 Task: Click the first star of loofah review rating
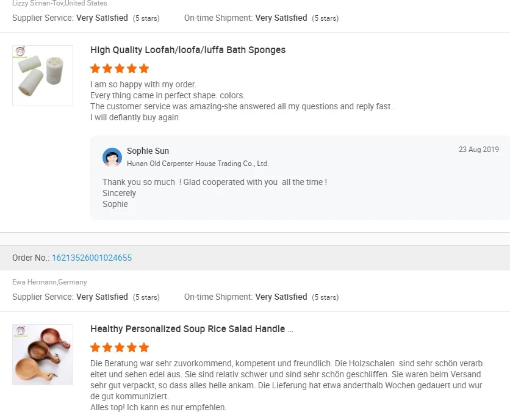pyautogui.click(x=95, y=68)
